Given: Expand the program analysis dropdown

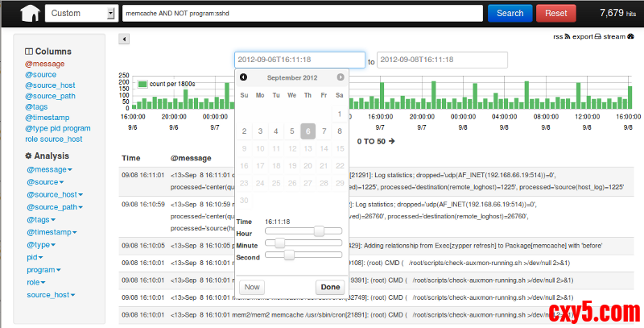Looking at the screenshot, I should pyautogui.click(x=44, y=270).
